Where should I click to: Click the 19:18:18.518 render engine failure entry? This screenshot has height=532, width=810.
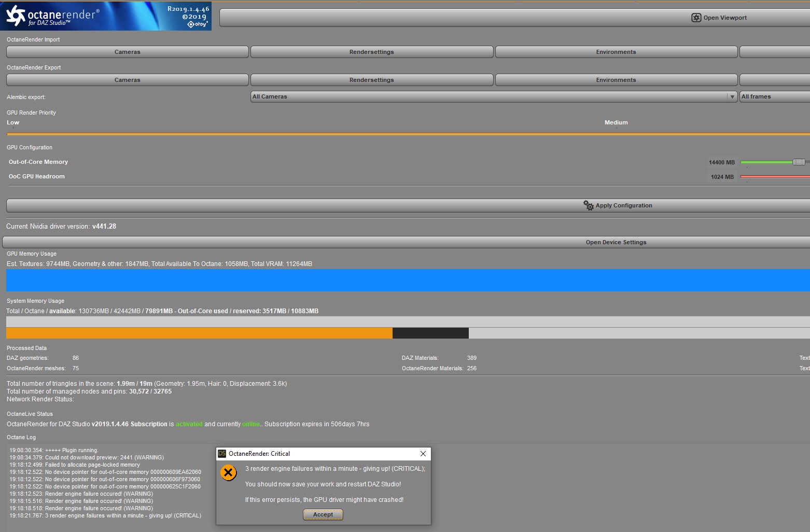pos(81,508)
